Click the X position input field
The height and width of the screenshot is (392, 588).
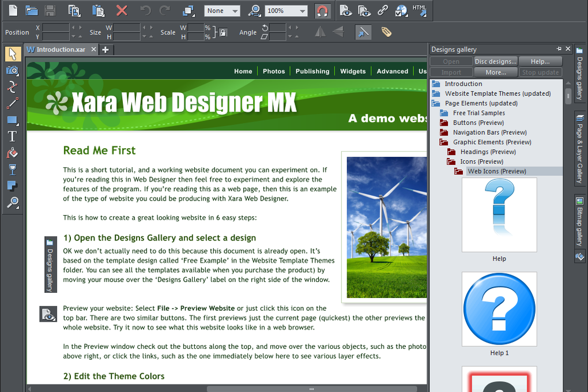(56, 28)
